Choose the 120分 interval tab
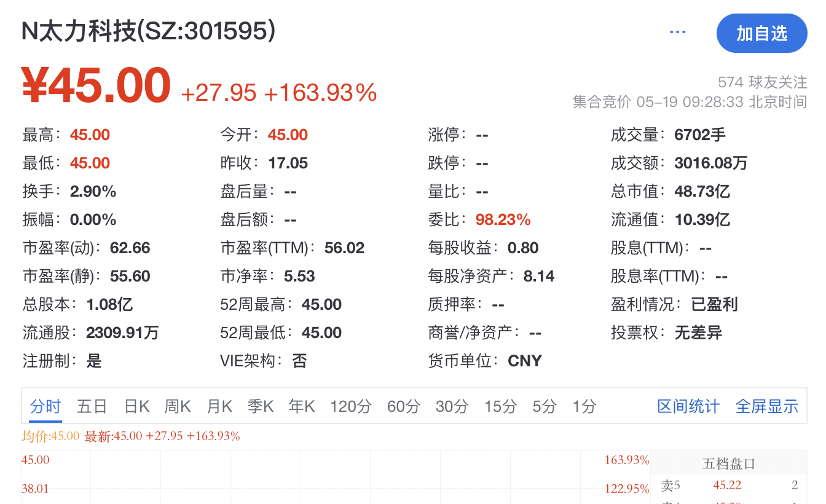 click(x=351, y=406)
